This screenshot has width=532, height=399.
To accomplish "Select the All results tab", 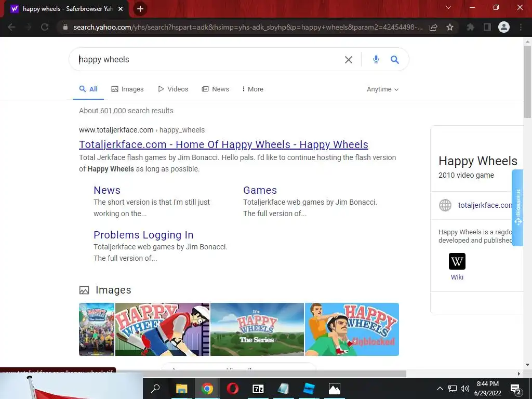I will click(x=88, y=89).
